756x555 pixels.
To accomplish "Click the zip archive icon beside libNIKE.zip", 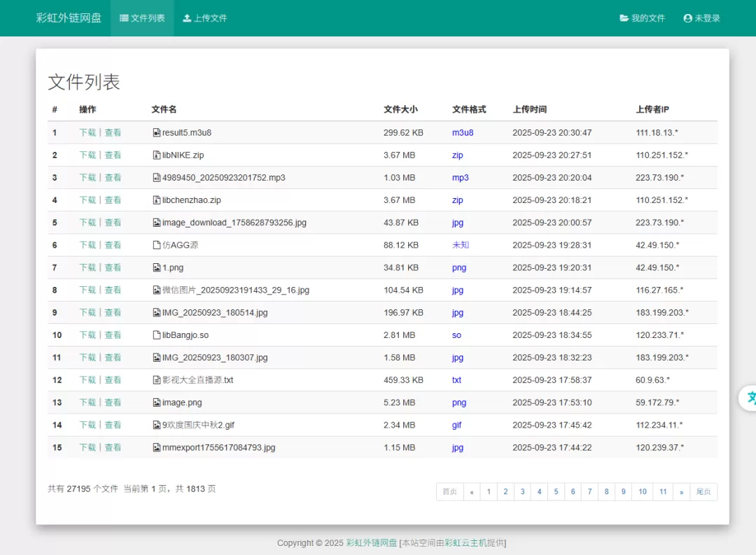I will (157, 155).
